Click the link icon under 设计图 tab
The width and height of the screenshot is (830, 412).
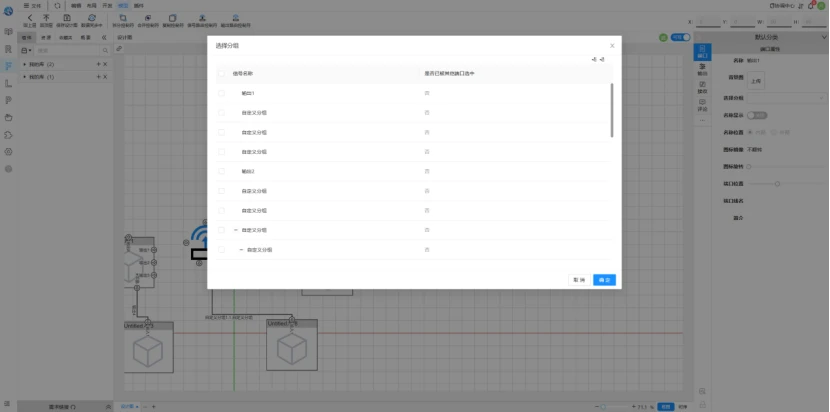[x=119, y=49]
